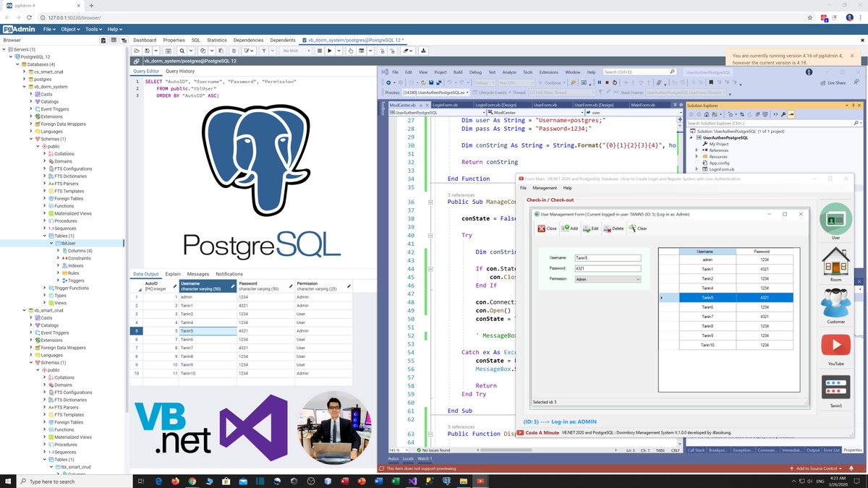
Task: Select the Tanin7 row in User Management grid
Action: (x=728, y=317)
